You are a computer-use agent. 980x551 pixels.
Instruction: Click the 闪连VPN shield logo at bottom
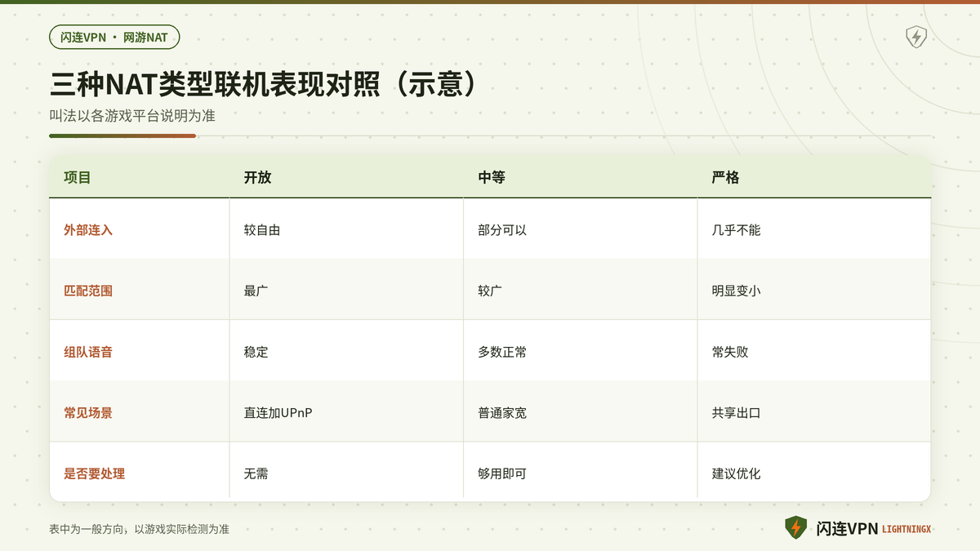[795, 528]
